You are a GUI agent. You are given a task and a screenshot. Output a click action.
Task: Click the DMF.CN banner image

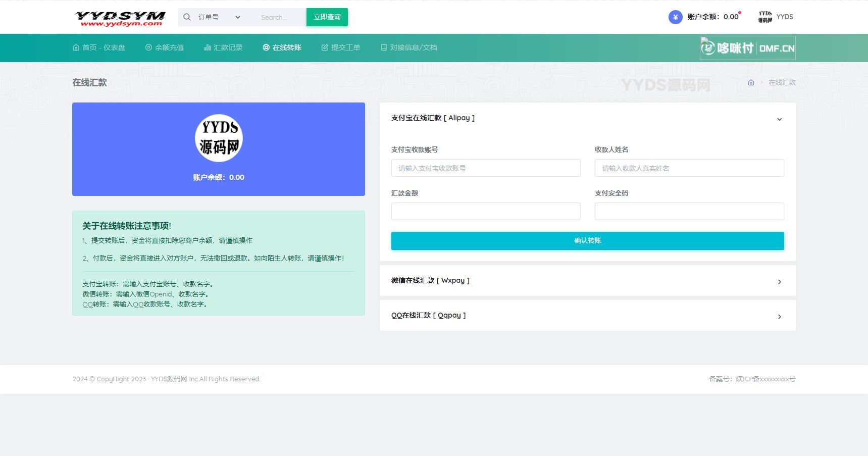(x=747, y=48)
